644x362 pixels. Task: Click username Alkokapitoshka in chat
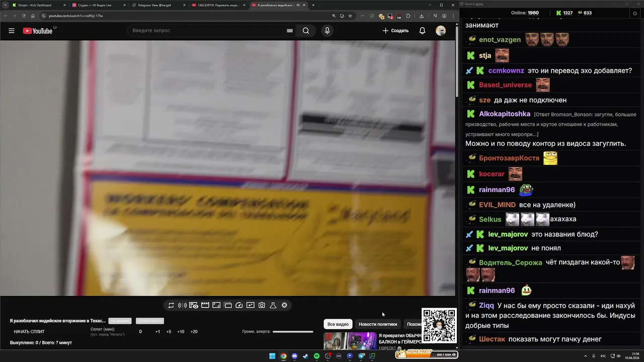(505, 114)
